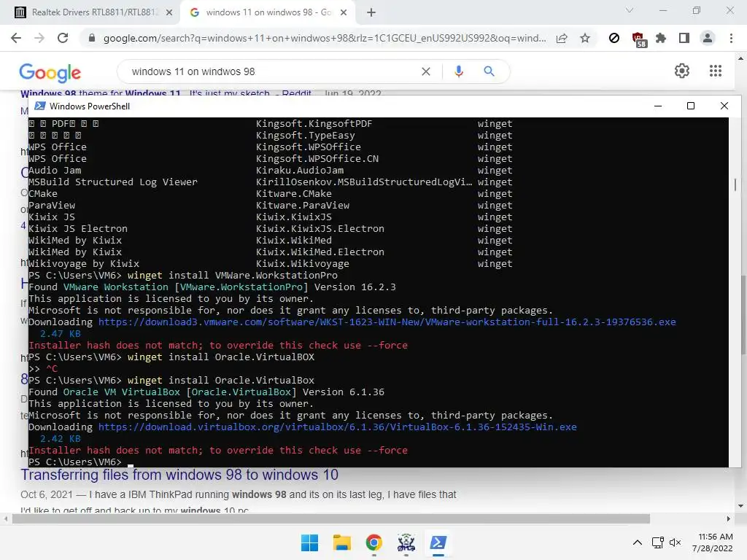Toggle the Chrome side panel
This screenshot has width=747, height=560.
pos(684,38)
